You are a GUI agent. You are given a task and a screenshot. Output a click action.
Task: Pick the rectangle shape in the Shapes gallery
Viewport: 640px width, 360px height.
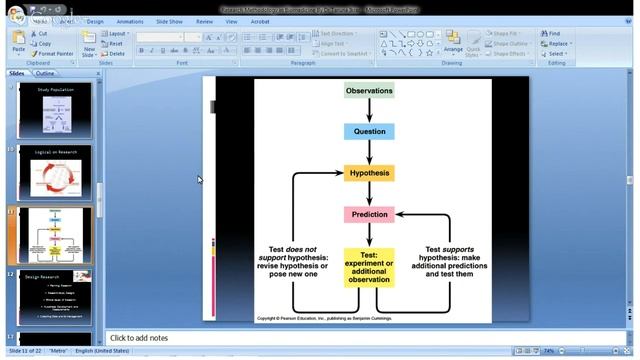(x=411, y=34)
